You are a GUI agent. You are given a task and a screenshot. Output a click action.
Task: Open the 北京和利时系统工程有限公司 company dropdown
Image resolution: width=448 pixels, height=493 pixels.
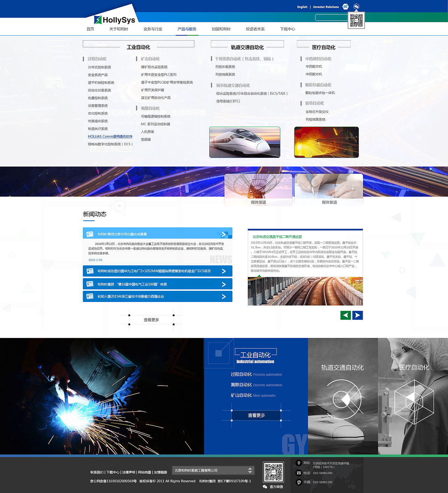pos(213,470)
